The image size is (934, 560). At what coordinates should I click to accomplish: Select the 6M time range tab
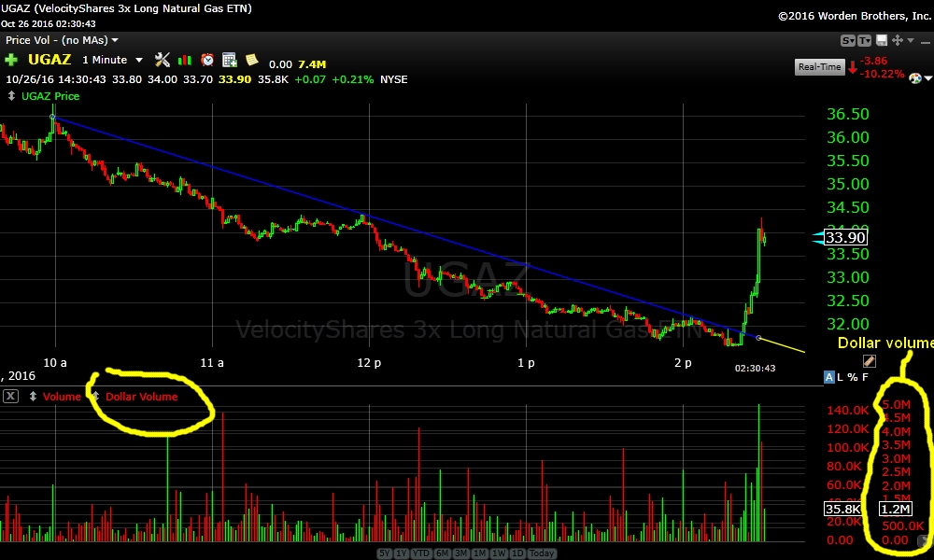point(442,553)
